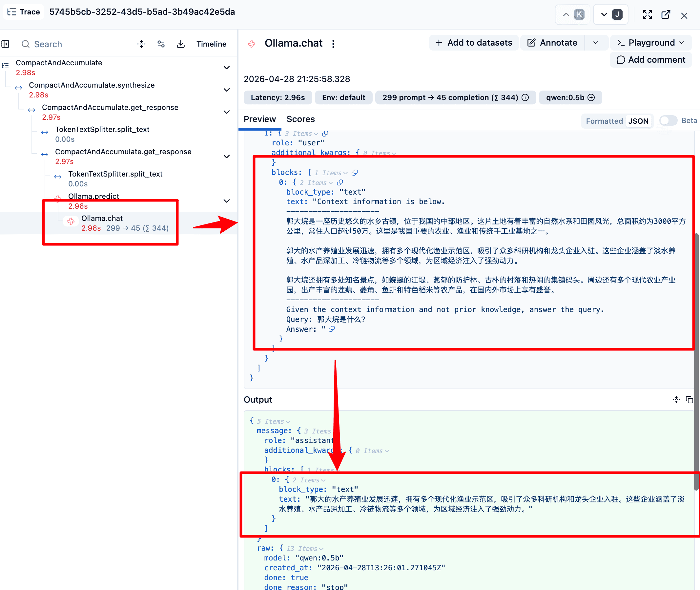The height and width of the screenshot is (590, 700).
Task: Open the Ollama.chat three-dot menu
Action: click(x=333, y=44)
